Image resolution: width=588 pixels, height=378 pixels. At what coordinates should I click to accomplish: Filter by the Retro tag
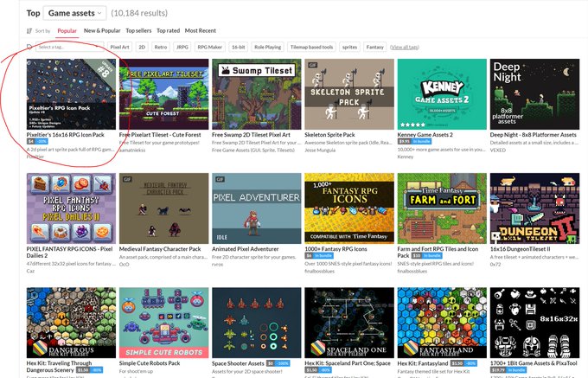[x=161, y=47]
